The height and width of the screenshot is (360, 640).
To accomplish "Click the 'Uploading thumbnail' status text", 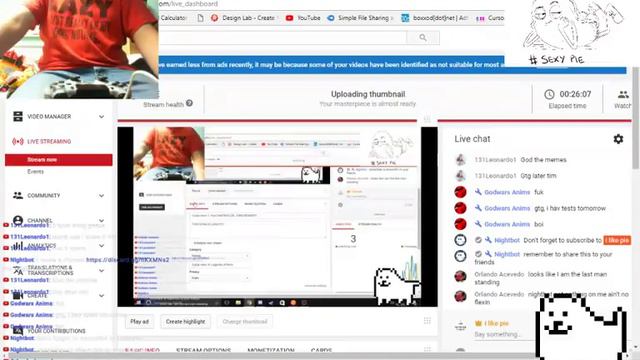I will tap(368, 94).
